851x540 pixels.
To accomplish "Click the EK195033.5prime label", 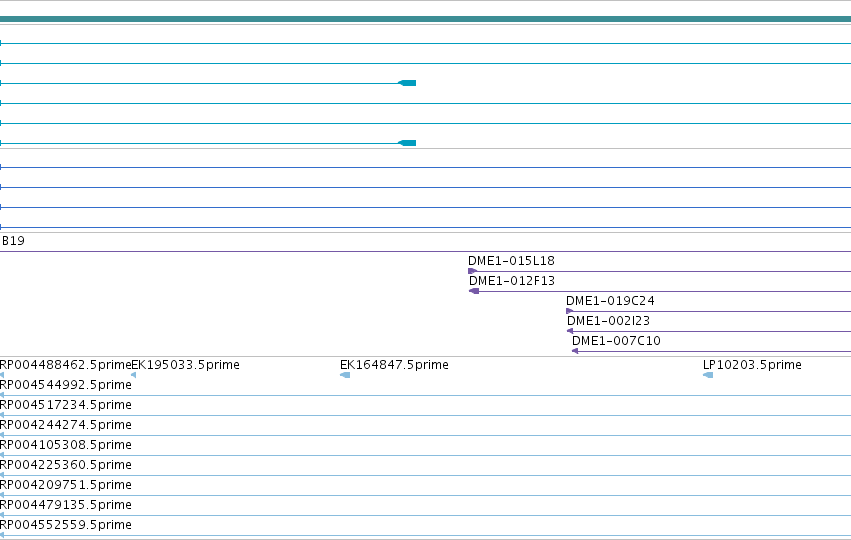I will click(186, 365).
